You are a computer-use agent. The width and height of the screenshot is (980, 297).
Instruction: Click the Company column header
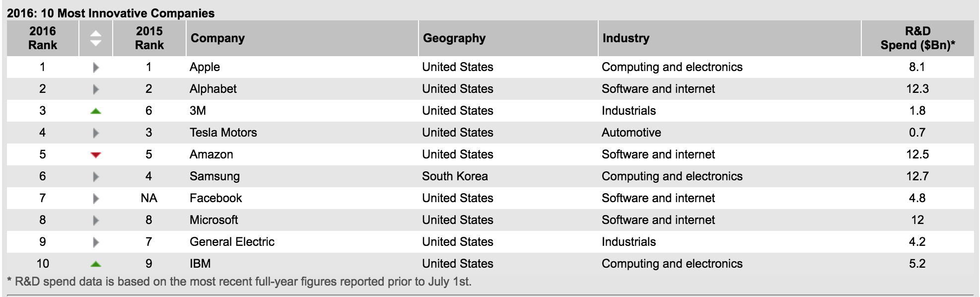(x=217, y=38)
